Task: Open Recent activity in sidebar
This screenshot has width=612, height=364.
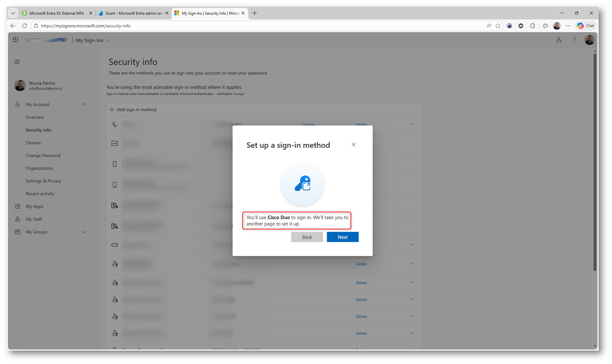Action: point(40,193)
